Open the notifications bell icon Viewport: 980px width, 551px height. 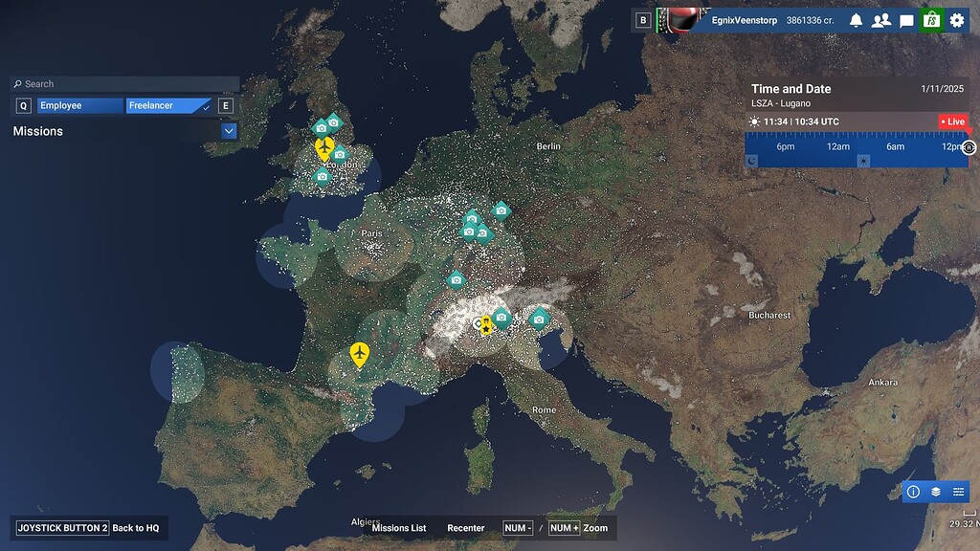tap(856, 21)
